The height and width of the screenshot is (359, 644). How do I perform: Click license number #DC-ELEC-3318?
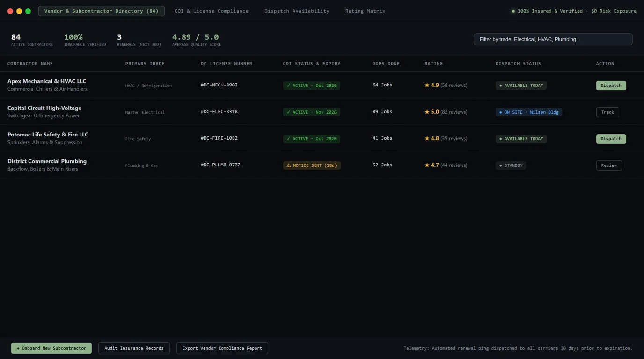(x=219, y=112)
